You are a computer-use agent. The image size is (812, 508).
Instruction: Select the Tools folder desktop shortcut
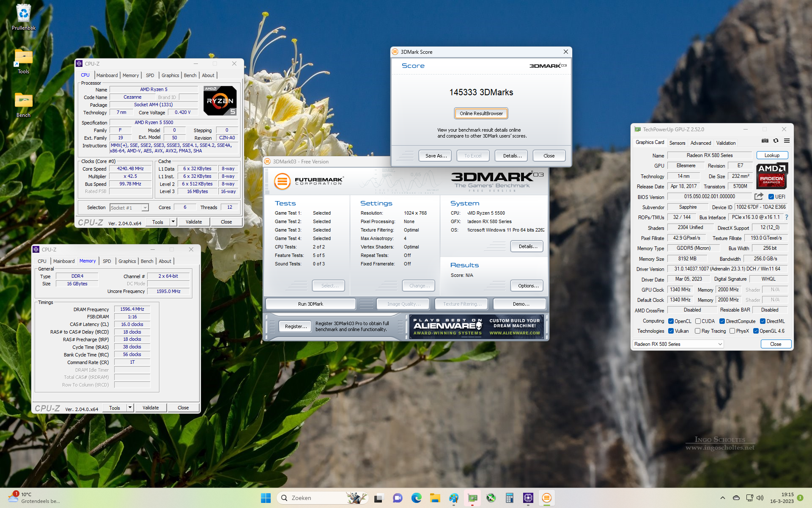(x=24, y=61)
